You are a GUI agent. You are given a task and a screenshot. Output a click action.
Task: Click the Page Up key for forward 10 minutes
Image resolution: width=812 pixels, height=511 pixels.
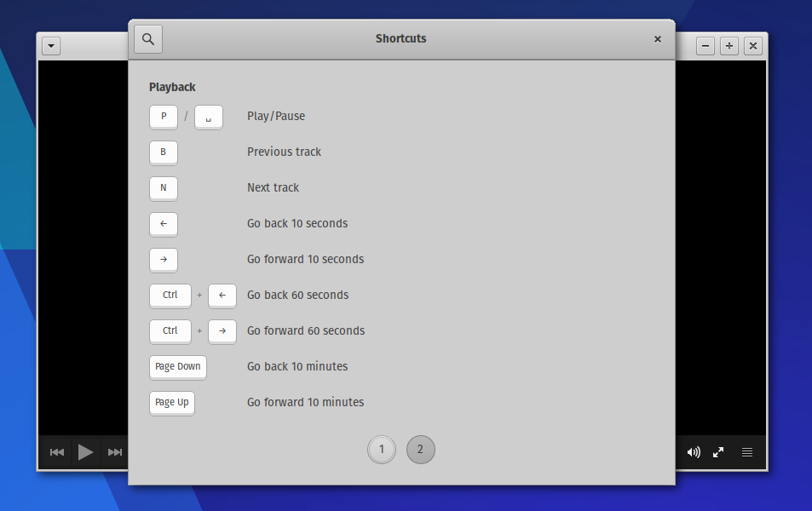(x=171, y=403)
